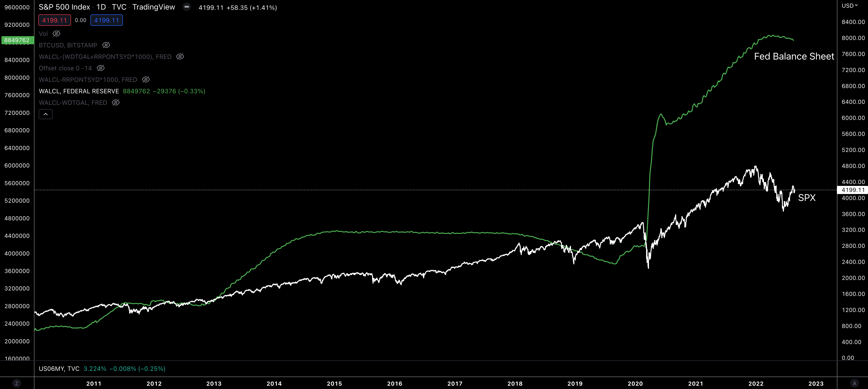Click eye icon beside WALCL-WDTGAL, FRED
The height and width of the screenshot is (389, 868).
115,102
